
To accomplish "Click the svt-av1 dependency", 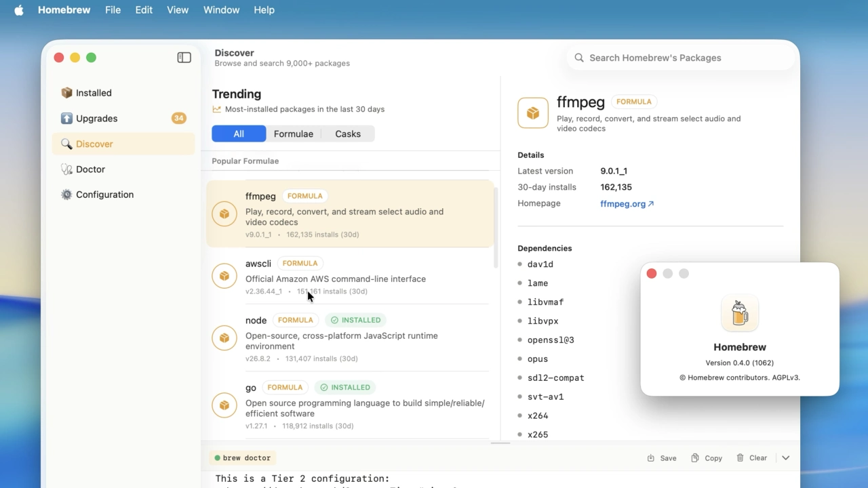I will tap(546, 397).
